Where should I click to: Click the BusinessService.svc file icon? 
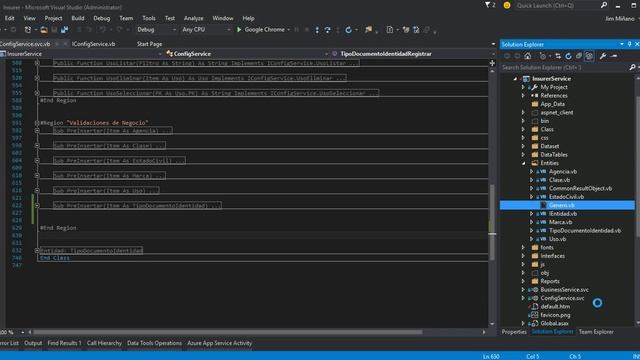535,289
